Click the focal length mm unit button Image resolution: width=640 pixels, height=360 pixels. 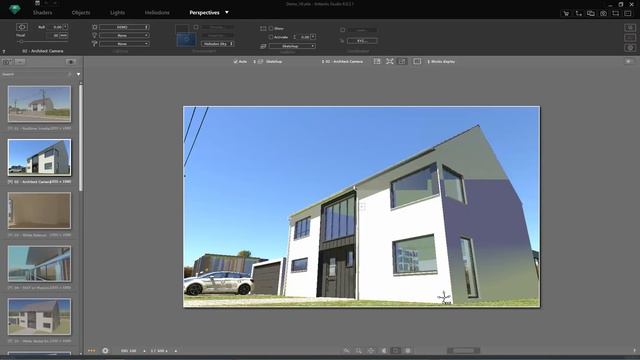pyautogui.click(x=64, y=36)
